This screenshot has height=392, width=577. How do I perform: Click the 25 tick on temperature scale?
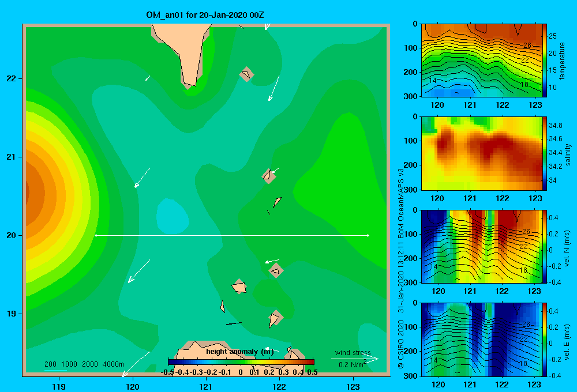(553, 36)
